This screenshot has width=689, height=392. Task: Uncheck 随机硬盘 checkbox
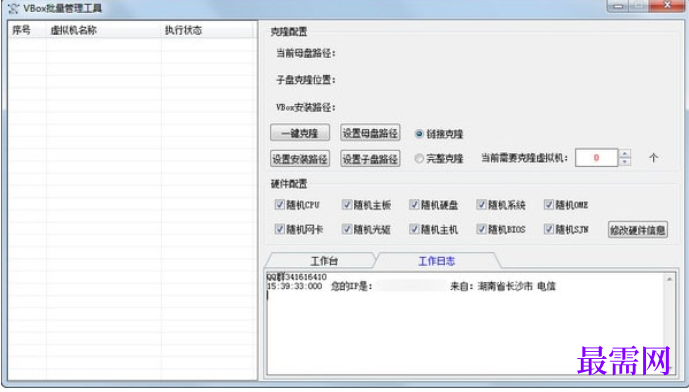click(x=414, y=204)
